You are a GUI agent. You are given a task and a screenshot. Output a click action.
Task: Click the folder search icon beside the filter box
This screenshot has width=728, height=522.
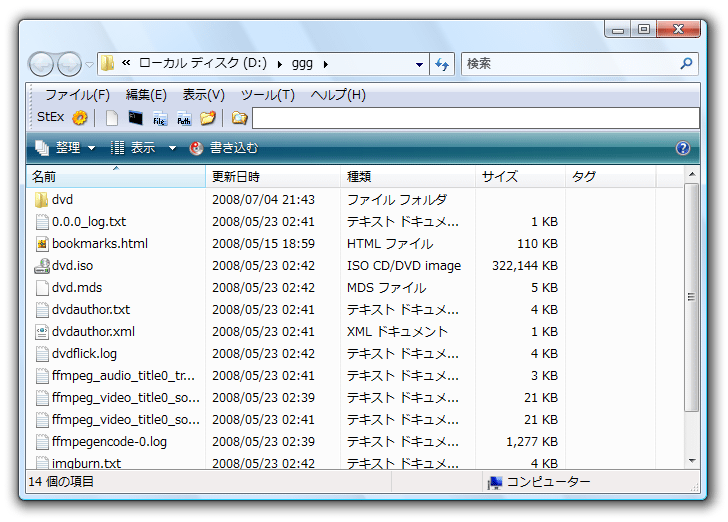click(240, 118)
